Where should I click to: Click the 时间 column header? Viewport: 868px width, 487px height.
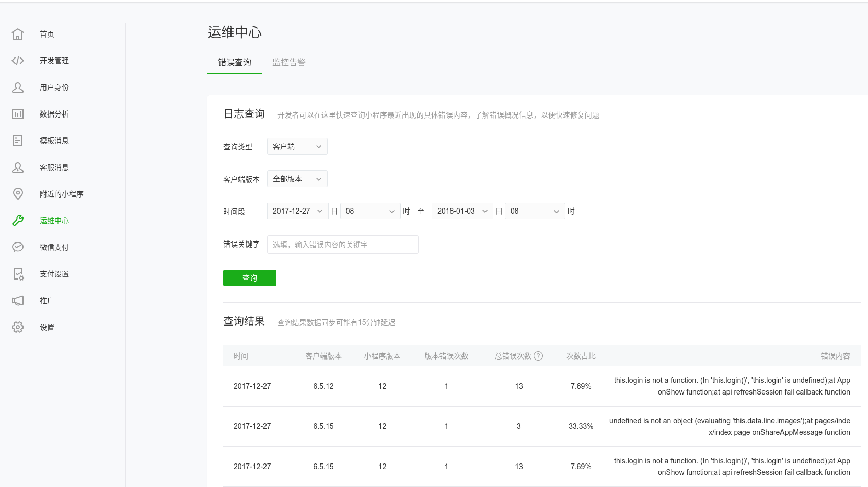click(241, 356)
